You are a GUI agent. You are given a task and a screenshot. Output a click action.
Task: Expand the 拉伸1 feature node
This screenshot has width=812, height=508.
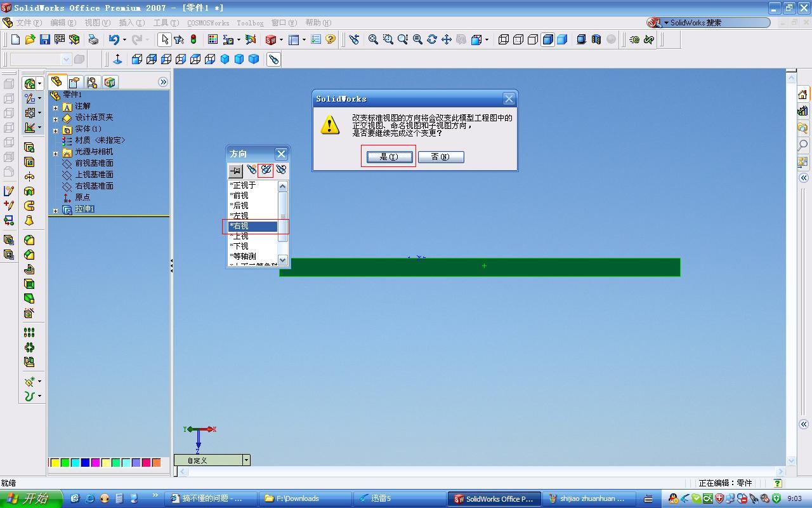(56, 210)
